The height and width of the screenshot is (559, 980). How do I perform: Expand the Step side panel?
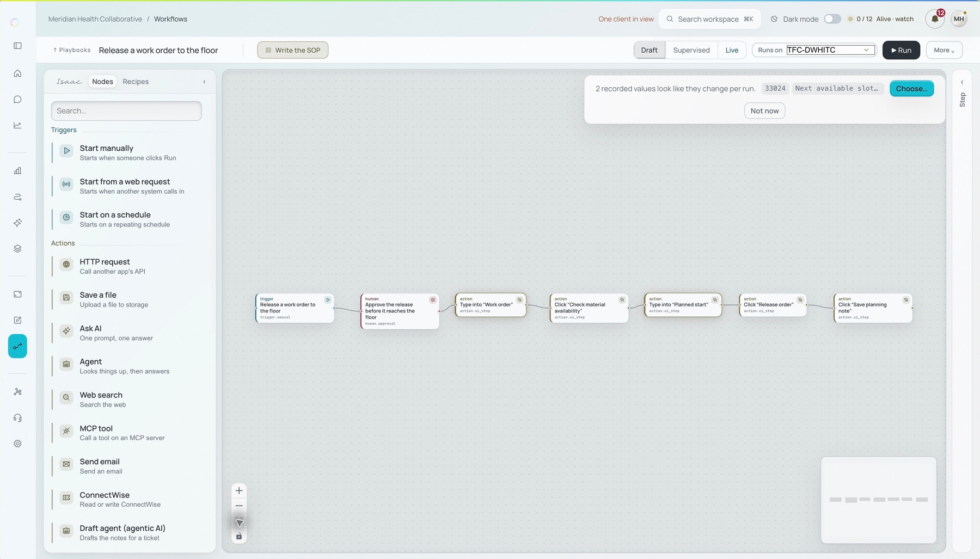962,82
